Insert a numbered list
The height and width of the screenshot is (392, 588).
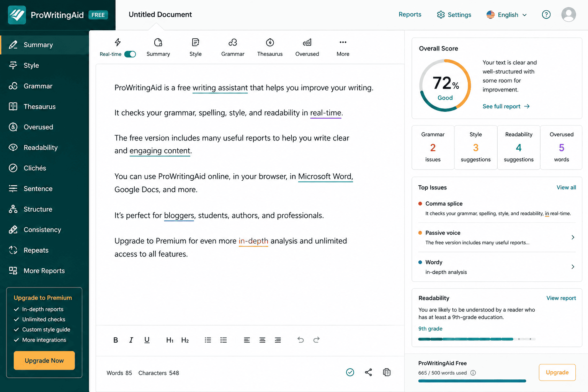pyautogui.click(x=224, y=340)
